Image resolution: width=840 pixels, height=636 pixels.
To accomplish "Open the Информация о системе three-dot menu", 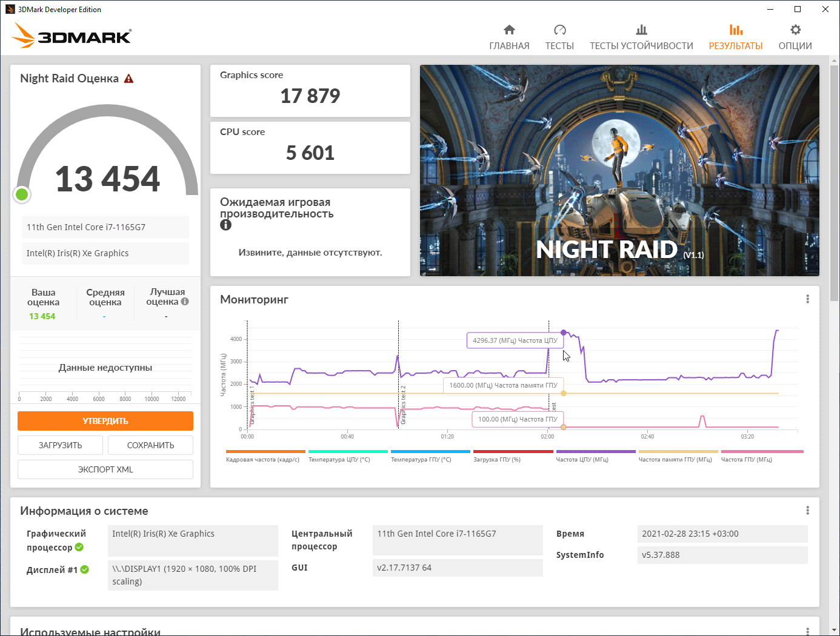I will [807, 511].
